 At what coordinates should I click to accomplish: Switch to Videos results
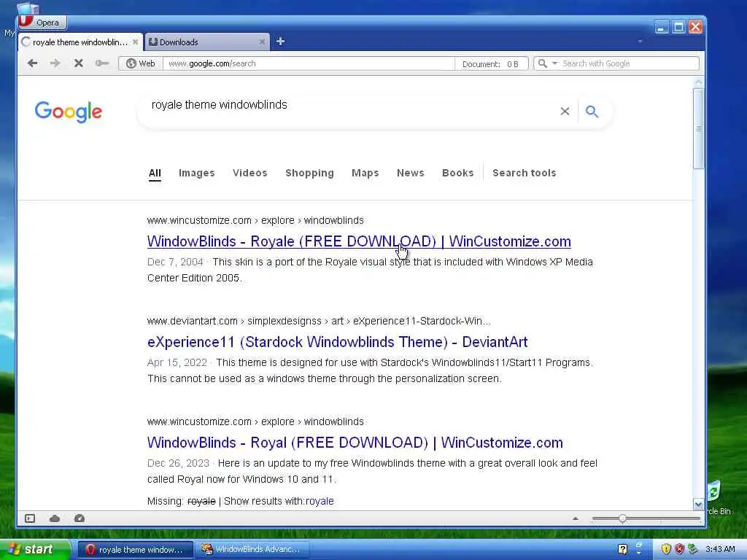click(x=250, y=174)
